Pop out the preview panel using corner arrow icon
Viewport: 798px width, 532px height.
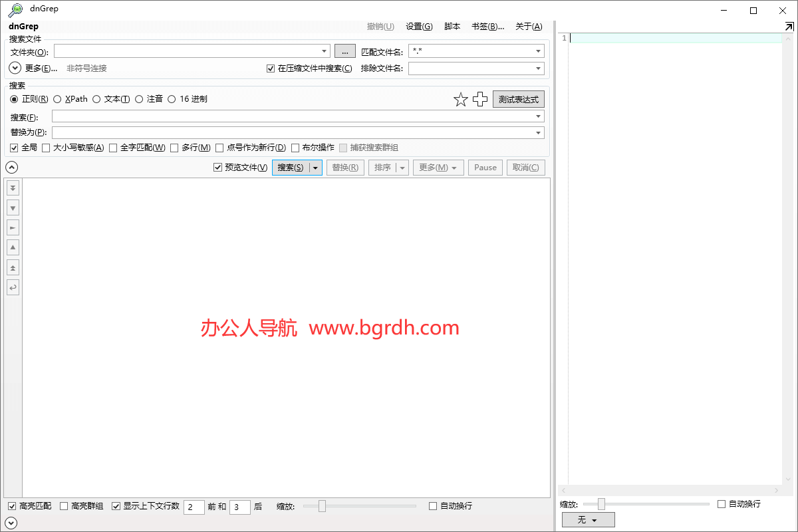[789, 26]
